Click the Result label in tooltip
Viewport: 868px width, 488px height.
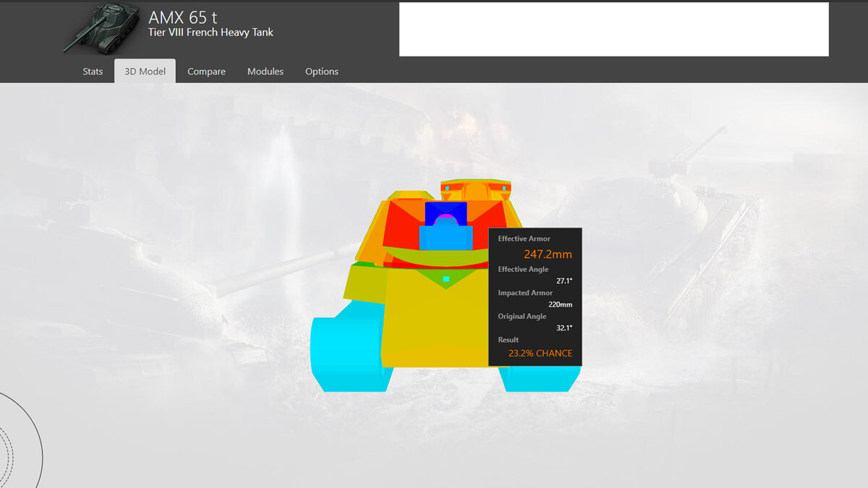point(509,340)
